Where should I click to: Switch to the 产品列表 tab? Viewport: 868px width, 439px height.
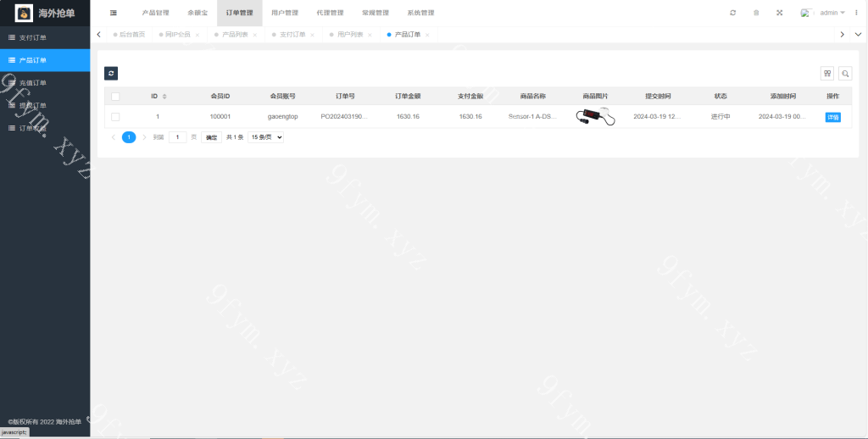click(236, 34)
